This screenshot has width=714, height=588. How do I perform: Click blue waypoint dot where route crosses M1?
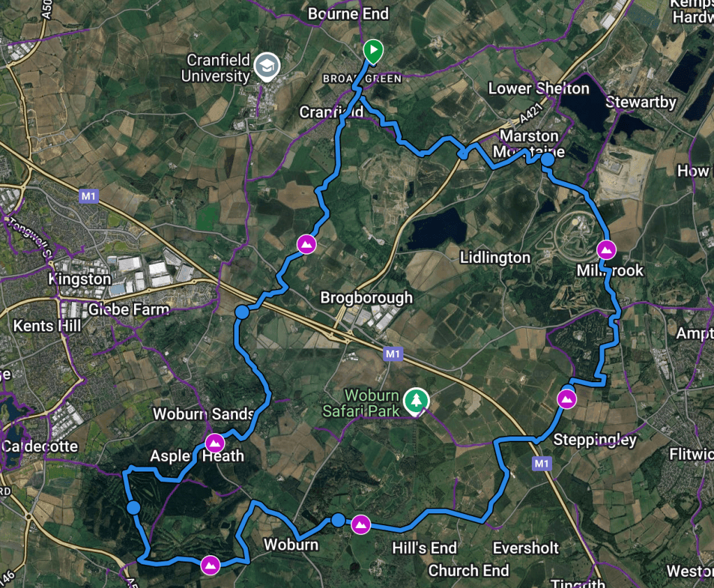[x=242, y=312]
